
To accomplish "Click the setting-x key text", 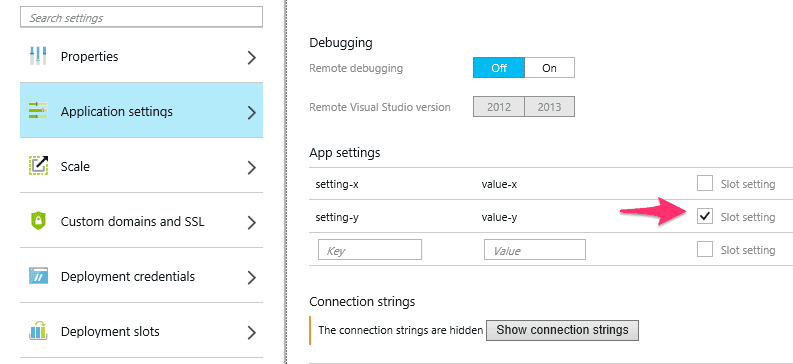I will click(x=337, y=184).
